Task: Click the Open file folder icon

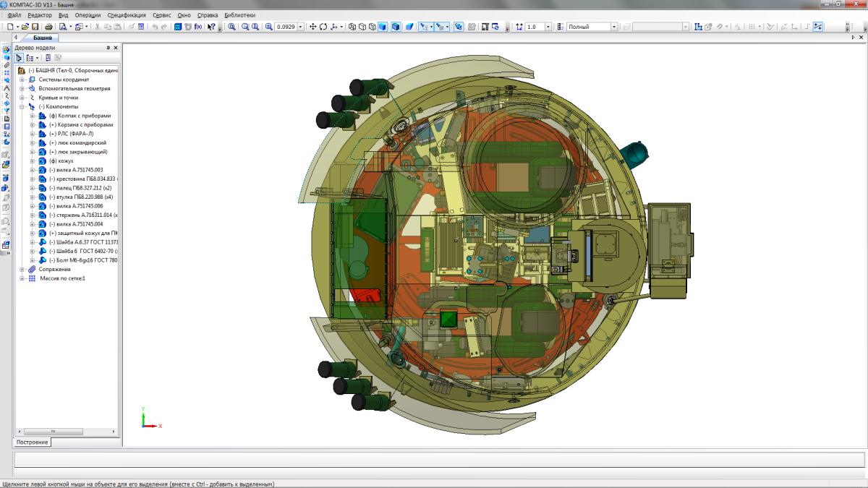Action: pyautogui.click(x=25, y=27)
